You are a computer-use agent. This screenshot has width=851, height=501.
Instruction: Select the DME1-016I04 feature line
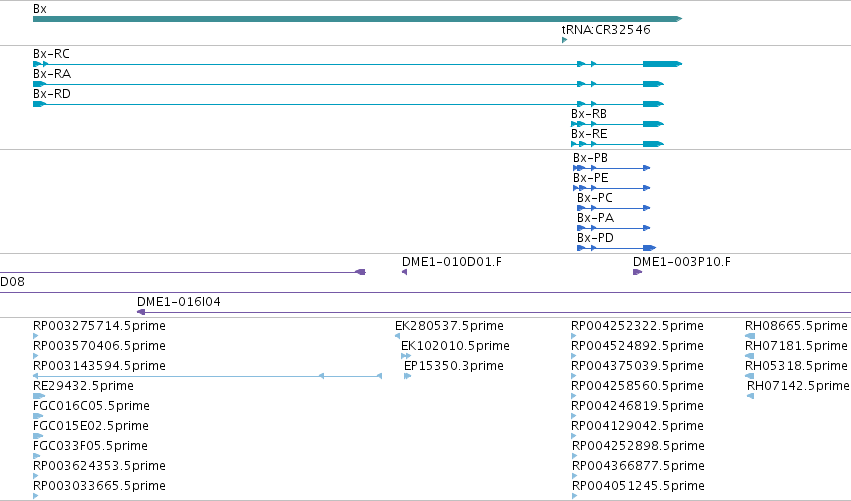(x=494, y=313)
